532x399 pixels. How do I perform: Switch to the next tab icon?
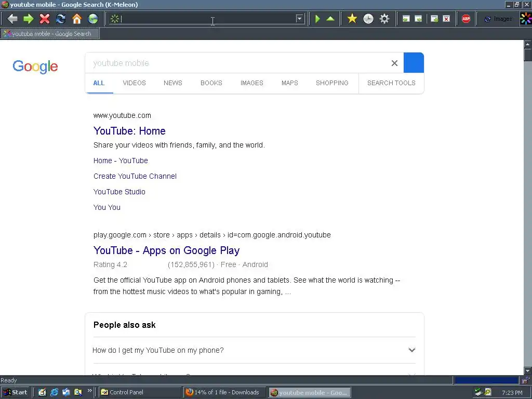point(418,19)
